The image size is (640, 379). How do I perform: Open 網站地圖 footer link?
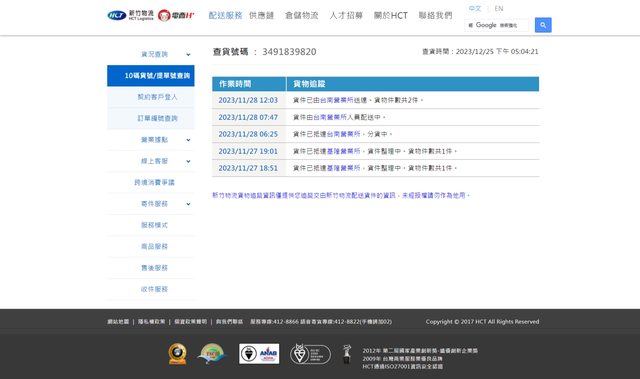[118, 321]
